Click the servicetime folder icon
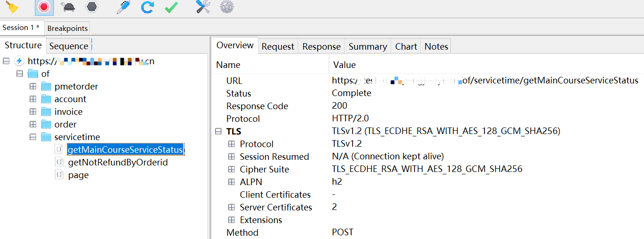 click(x=46, y=137)
